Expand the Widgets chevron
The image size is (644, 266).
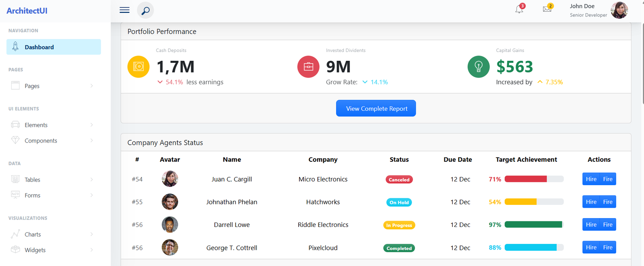click(92, 250)
